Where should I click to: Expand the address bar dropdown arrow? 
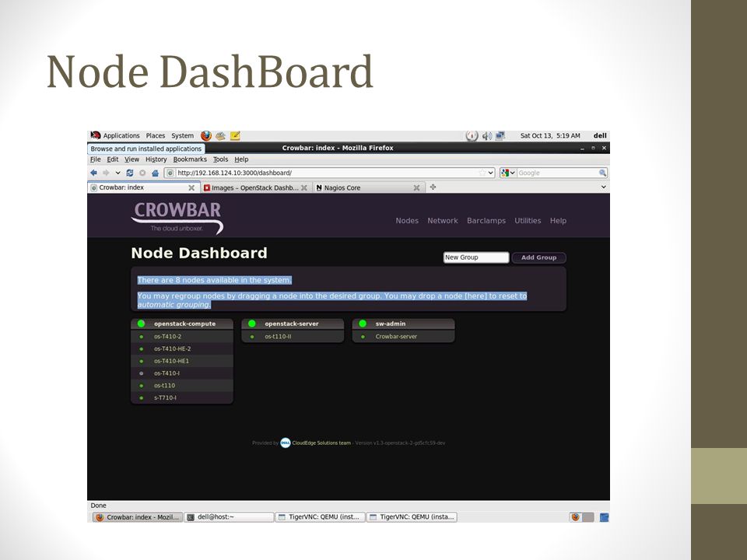click(491, 173)
